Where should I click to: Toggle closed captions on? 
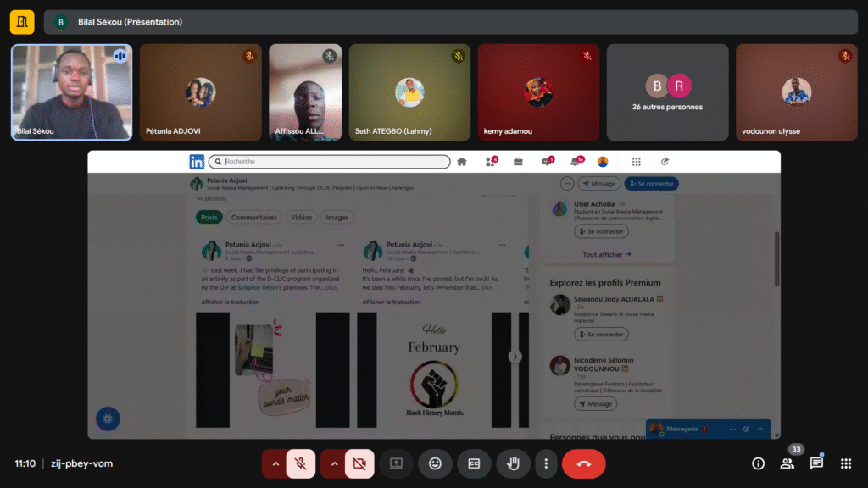click(474, 463)
